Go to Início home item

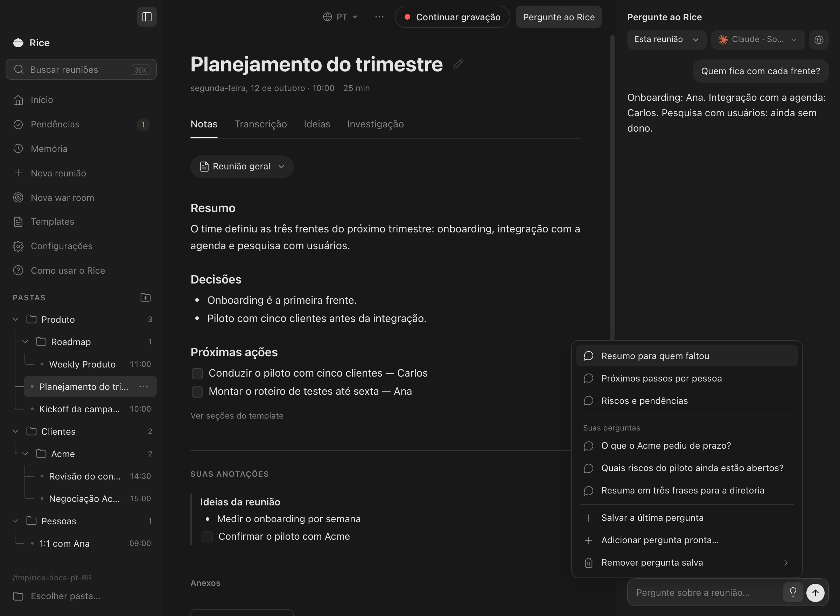pos(81,100)
